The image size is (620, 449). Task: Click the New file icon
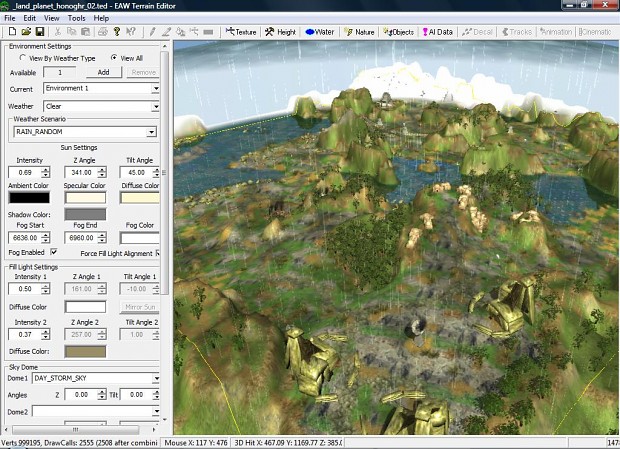12,32
